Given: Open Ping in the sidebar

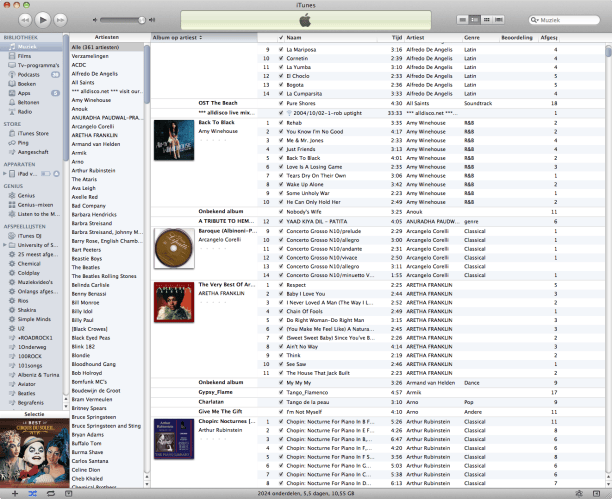Looking at the screenshot, I should point(23,143).
